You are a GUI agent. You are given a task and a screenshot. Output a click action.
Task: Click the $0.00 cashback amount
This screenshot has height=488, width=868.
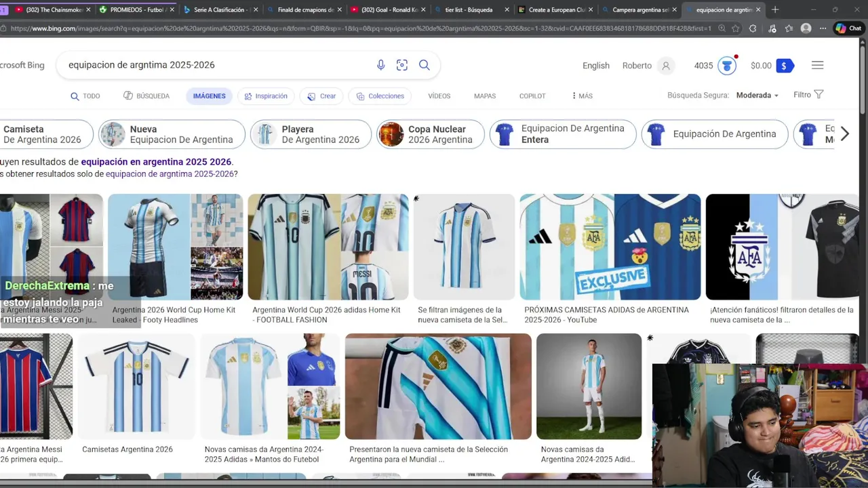point(761,66)
